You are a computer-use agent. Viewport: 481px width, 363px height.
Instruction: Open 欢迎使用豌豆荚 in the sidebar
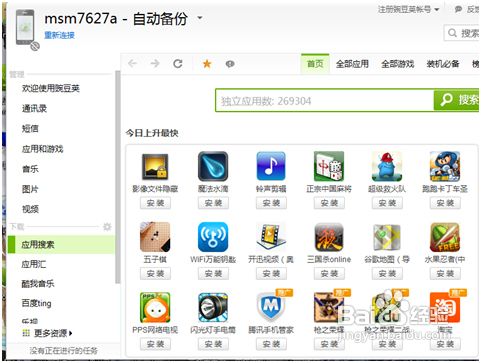tap(51, 88)
